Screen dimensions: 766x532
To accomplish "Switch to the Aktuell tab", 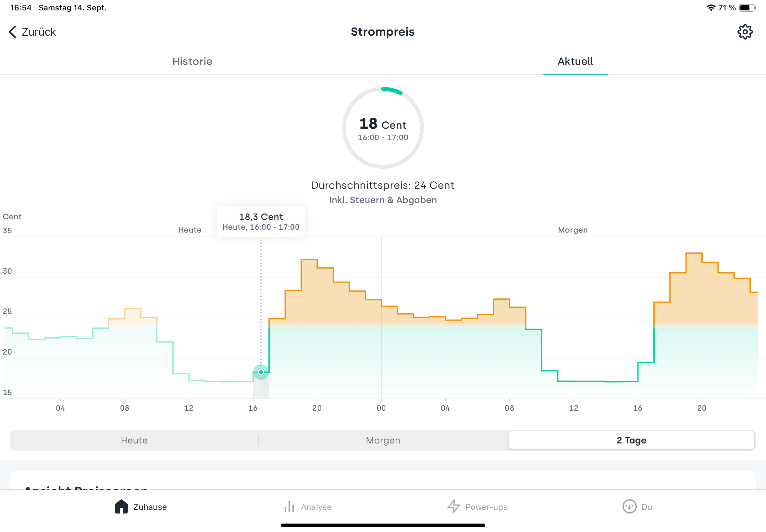I will tap(575, 61).
